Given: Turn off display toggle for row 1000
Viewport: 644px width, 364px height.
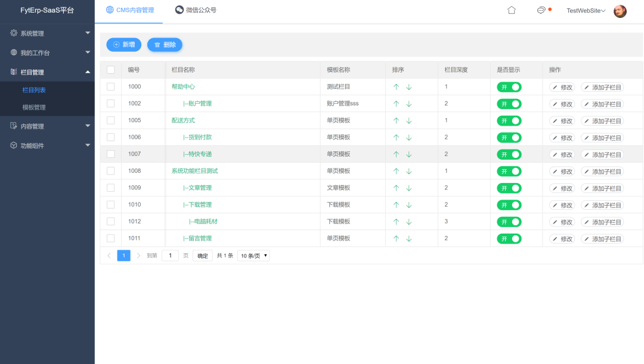Looking at the screenshot, I should (509, 87).
